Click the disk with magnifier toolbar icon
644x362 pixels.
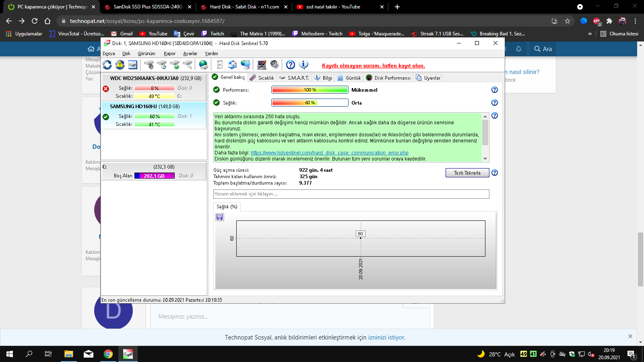click(188, 65)
